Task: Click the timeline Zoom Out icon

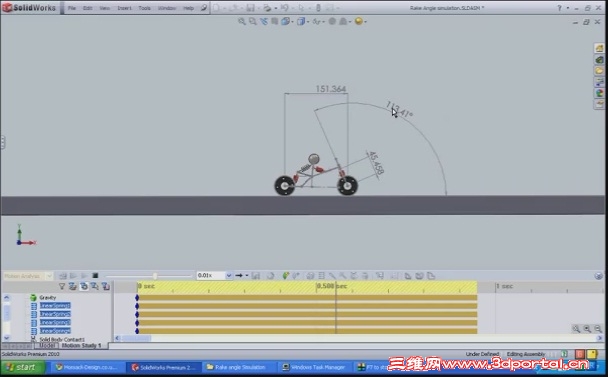Action: (x=598, y=329)
